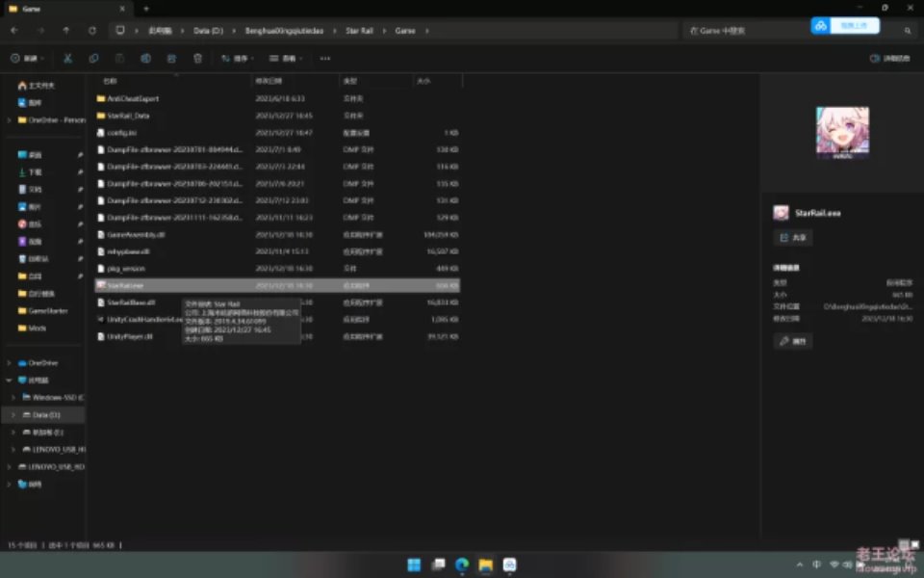924x578 pixels.
Task: Switch to details list view in status bar
Action: pyautogui.click(x=904, y=543)
